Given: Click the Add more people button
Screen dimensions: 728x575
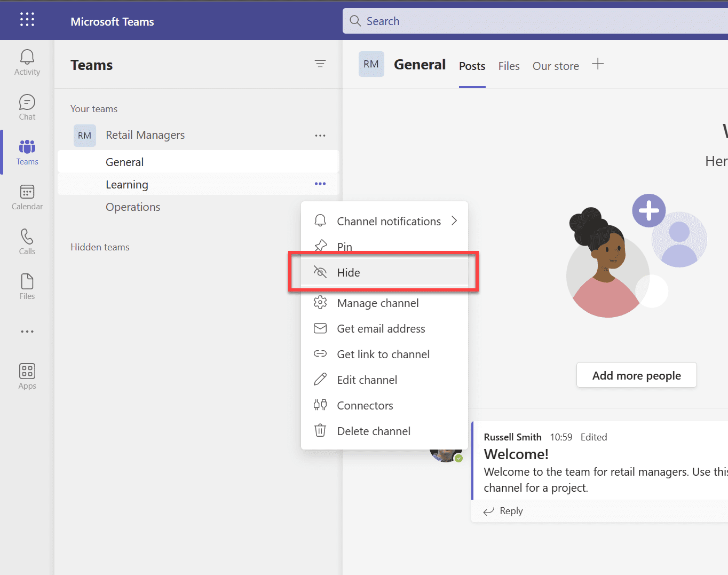Looking at the screenshot, I should coord(636,375).
